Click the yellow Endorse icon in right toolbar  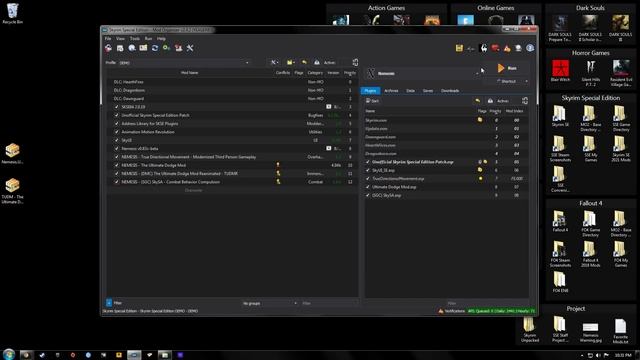pos(459,48)
